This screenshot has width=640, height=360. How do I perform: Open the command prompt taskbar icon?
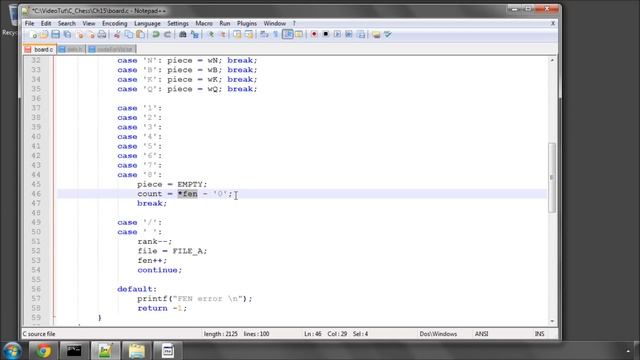click(74, 351)
